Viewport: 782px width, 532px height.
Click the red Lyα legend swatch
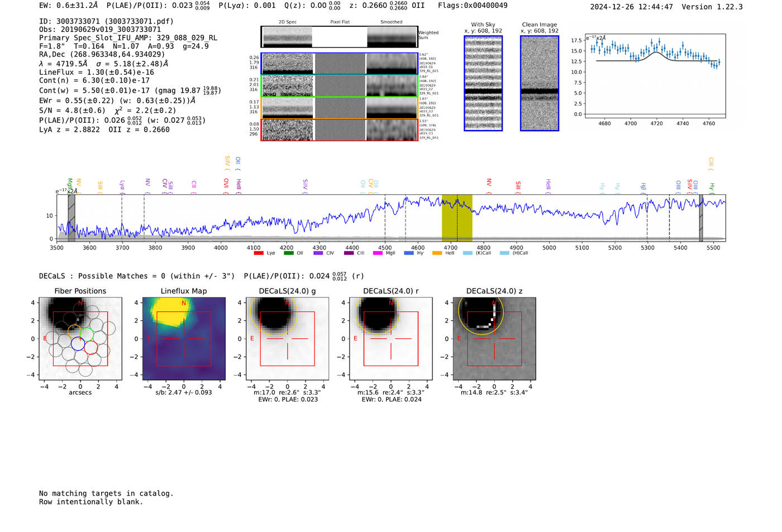[259, 253]
